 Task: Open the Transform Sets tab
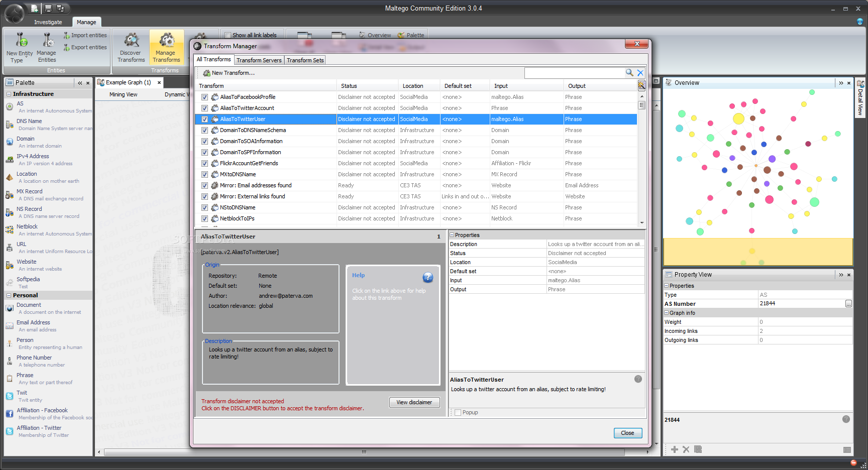click(x=305, y=60)
